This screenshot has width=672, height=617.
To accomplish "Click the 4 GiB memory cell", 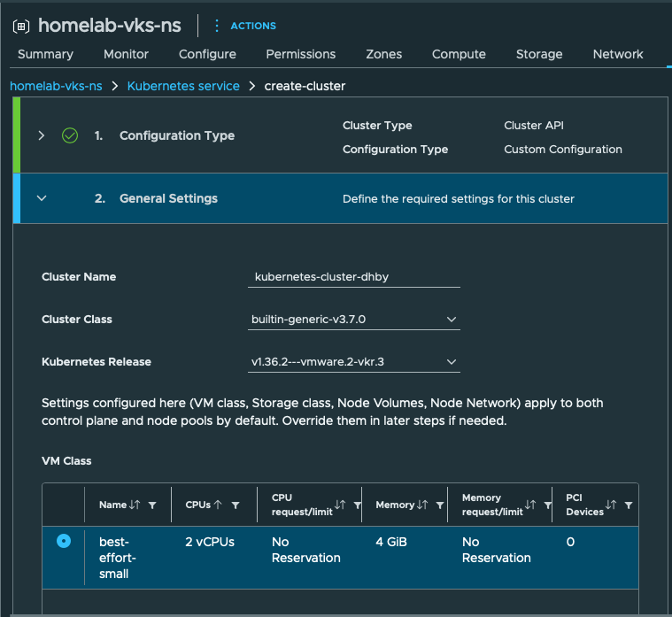I will 391,542.
